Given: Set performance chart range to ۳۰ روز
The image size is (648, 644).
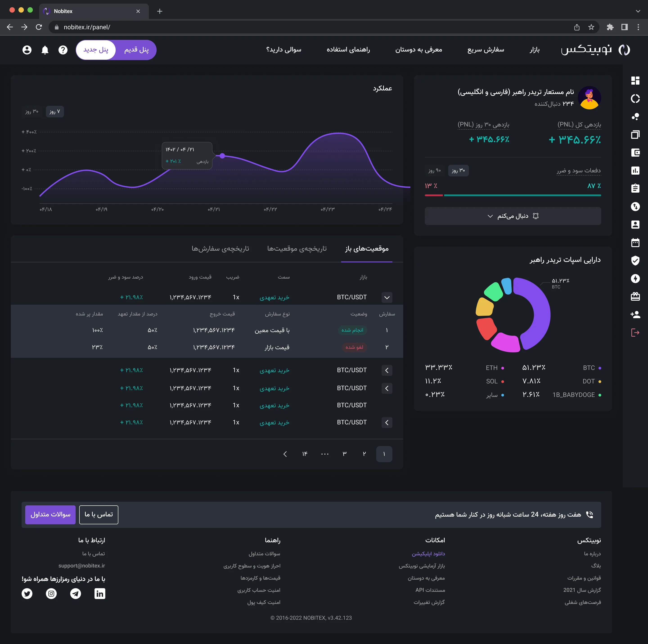Looking at the screenshot, I should click(x=32, y=111).
